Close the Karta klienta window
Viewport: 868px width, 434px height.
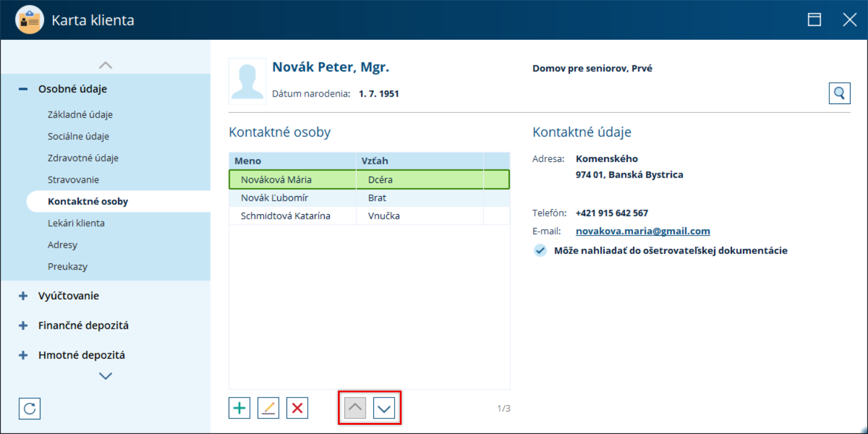[x=849, y=20]
